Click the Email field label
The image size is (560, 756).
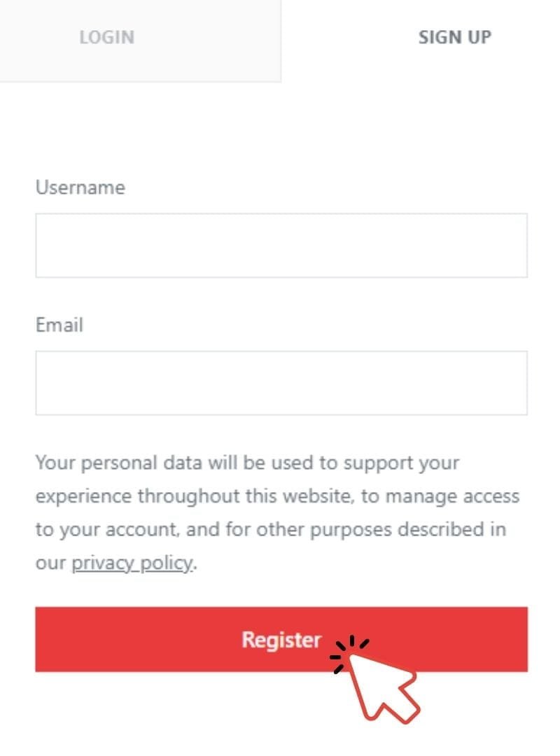click(59, 325)
